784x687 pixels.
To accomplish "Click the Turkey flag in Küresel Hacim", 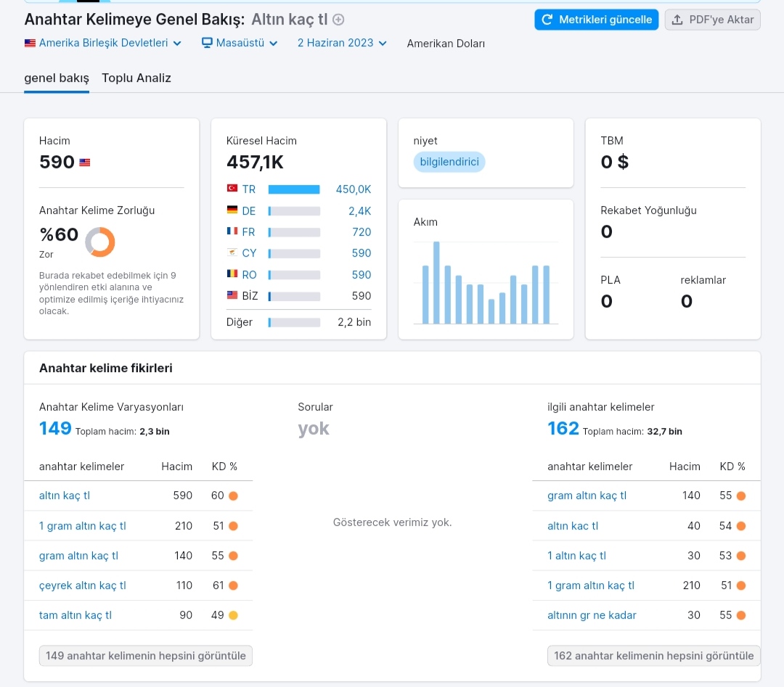I will [232, 189].
